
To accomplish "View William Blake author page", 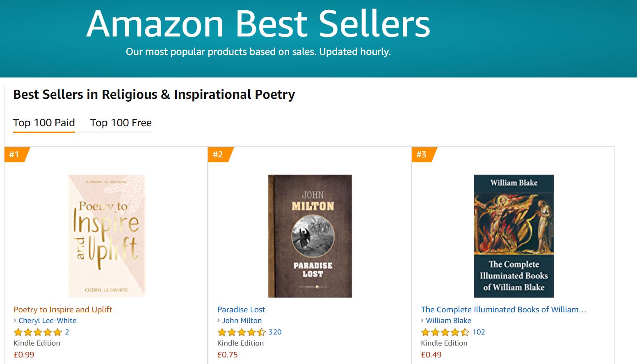I will [x=448, y=321].
